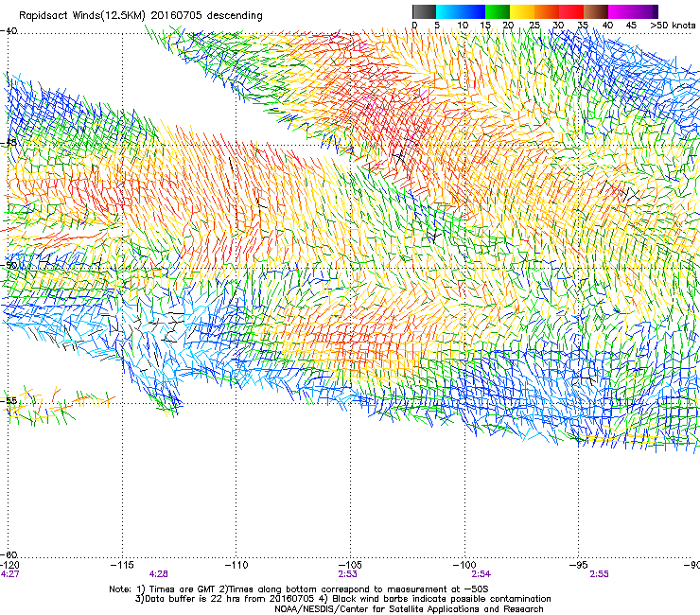Viewport: 700px width, 615px height.
Task: Select the magenta 40-45 knots color band
Action: pos(621,11)
